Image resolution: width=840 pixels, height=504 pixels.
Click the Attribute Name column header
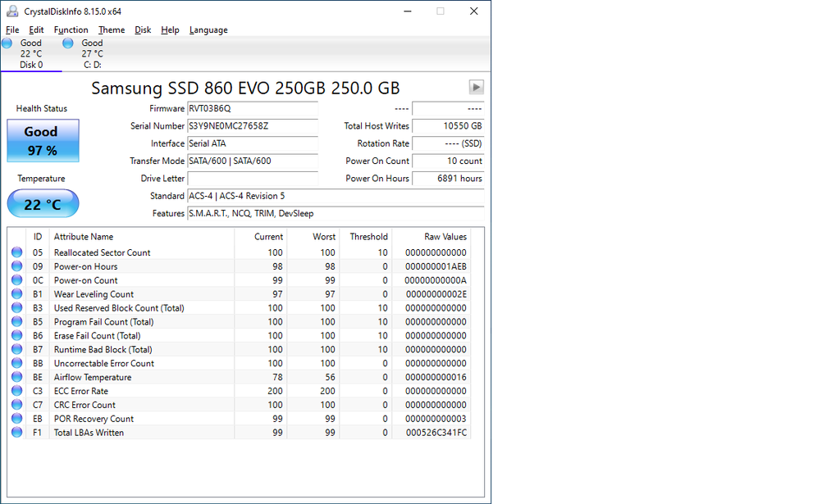click(x=141, y=237)
